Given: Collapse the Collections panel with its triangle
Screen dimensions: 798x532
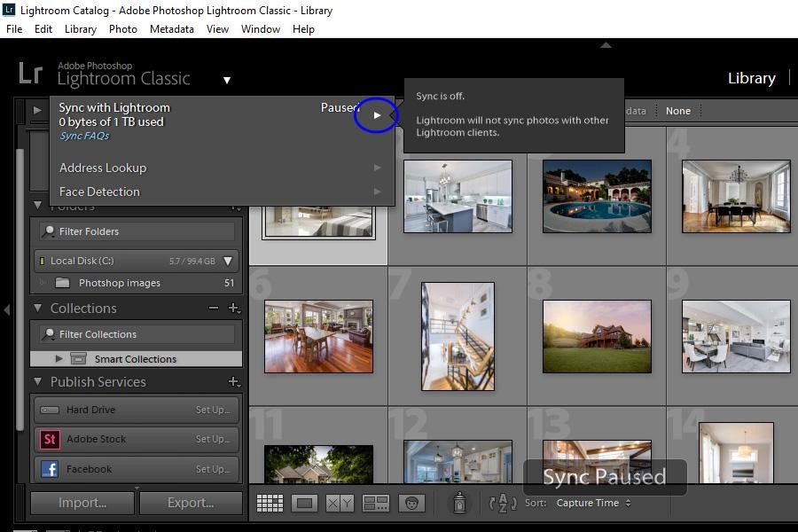Looking at the screenshot, I should (x=35, y=308).
